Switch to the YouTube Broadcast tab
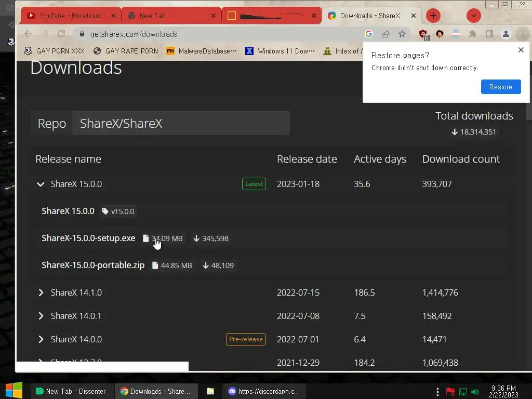532x399 pixels. tap(70, 16)
